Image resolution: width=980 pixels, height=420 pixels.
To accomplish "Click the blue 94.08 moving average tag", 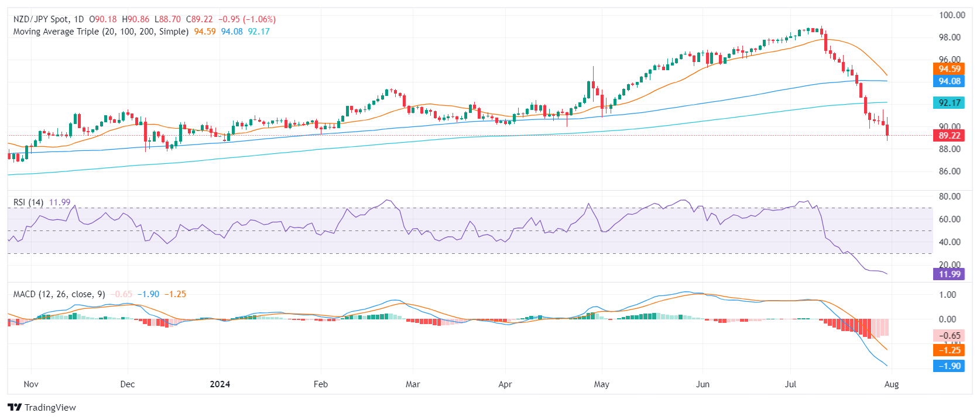I will [x=949, y=81].
